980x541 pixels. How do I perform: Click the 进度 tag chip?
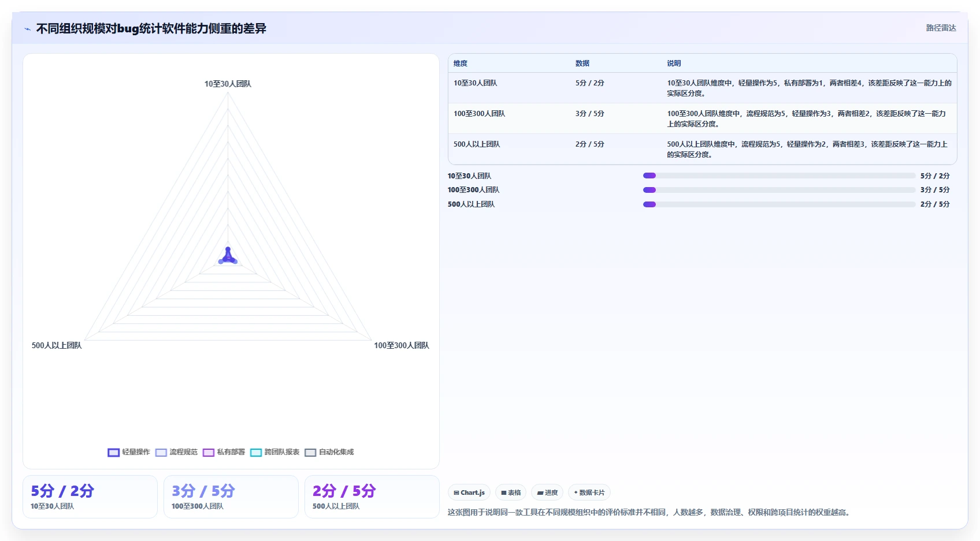547,493
